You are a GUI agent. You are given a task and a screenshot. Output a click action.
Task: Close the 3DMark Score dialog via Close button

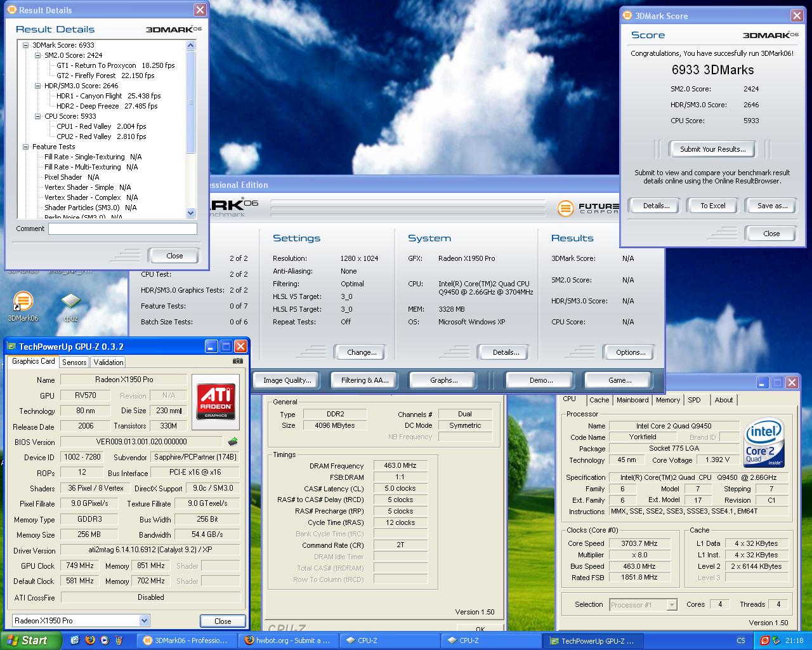pyautogui.click(x=771, y=234)
